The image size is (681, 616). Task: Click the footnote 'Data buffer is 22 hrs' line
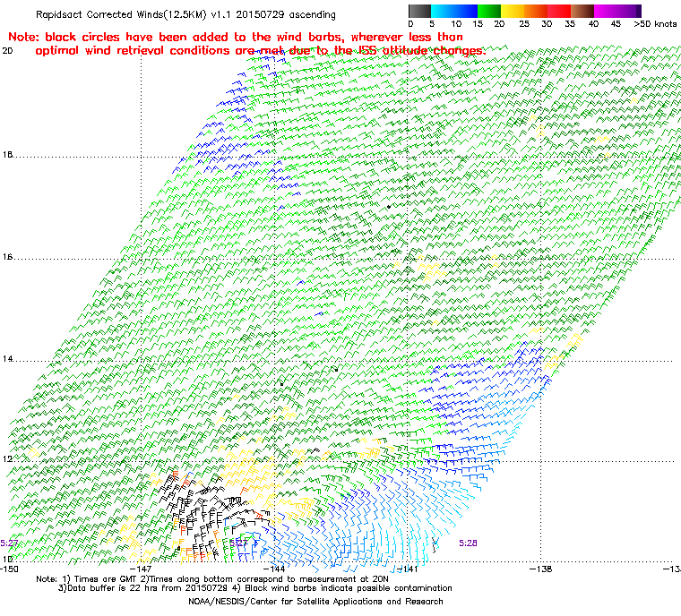(255, 588)
